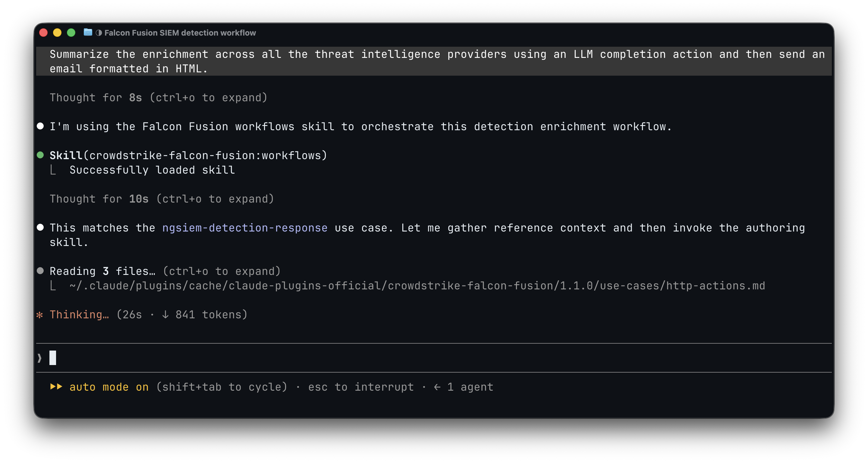Minimize the window with the yellow button
868x463 pixels.
57,33
